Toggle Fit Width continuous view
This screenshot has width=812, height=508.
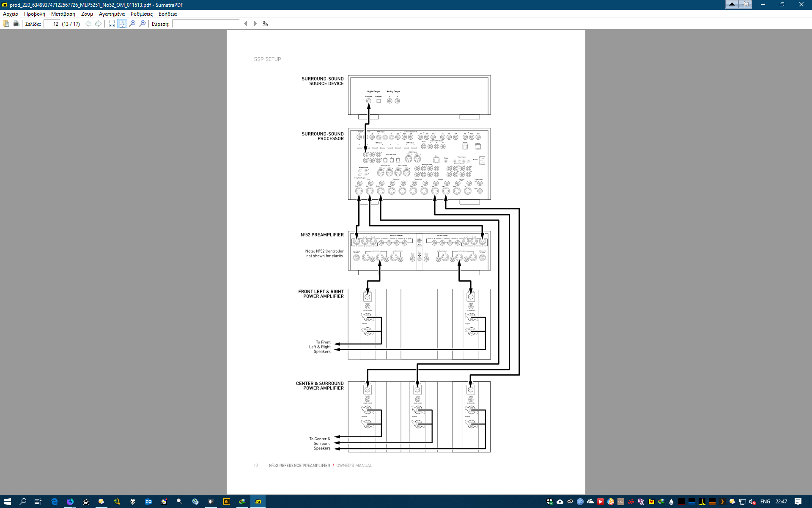coord(112,24)
